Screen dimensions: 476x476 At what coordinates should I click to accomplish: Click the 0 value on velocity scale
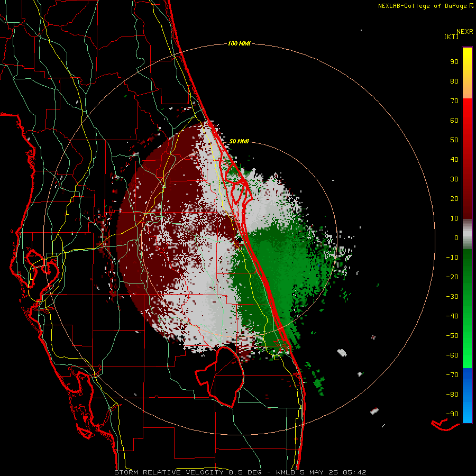[x=456, y=238]
